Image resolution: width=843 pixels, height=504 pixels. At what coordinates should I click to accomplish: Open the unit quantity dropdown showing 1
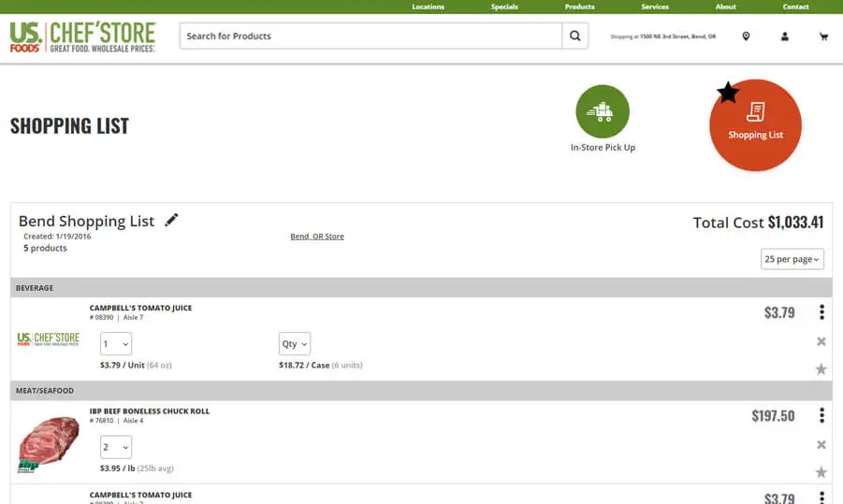(116, 344)
